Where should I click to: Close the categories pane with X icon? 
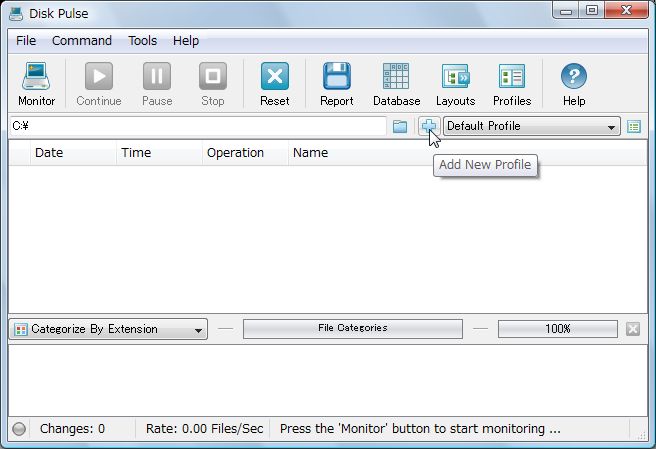(633, 329)
